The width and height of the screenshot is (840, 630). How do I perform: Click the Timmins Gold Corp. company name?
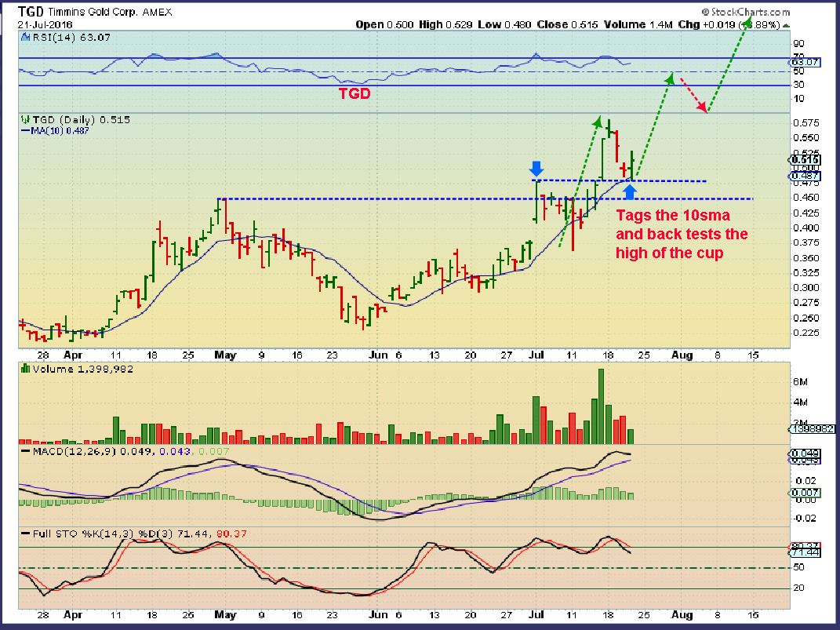point(93,12)
